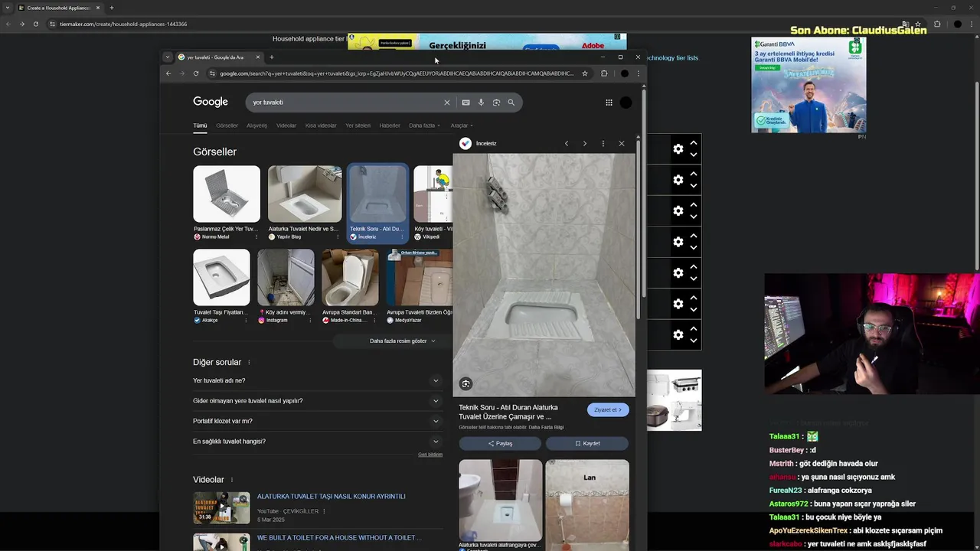Move topmost Tiermaker tier row down

tap(694, 155)
